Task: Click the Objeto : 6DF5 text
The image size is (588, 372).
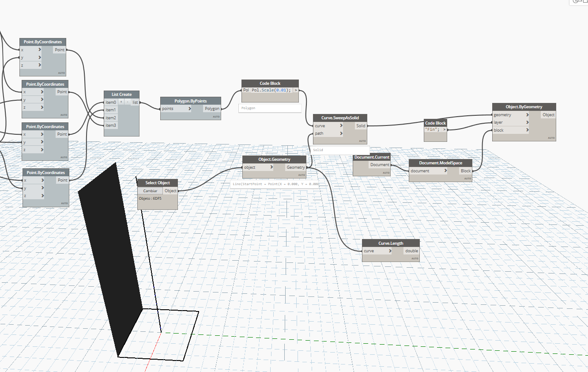Action: tap(149, 199)
